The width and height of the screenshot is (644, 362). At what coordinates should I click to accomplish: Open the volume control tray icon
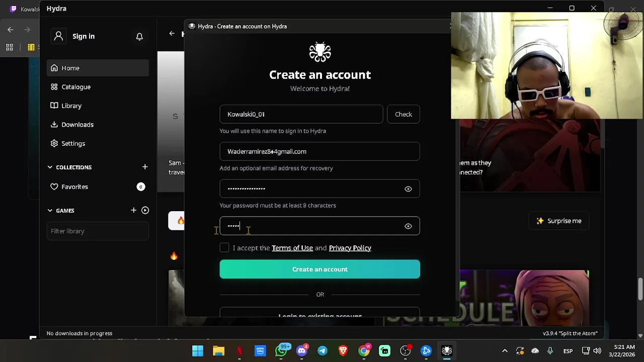(597, 351)
